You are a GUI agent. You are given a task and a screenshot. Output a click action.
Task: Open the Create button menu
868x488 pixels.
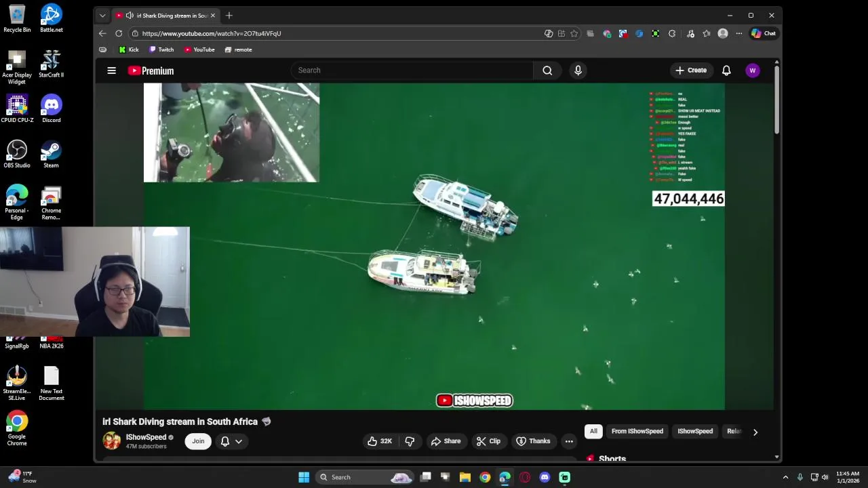[691, 70]
